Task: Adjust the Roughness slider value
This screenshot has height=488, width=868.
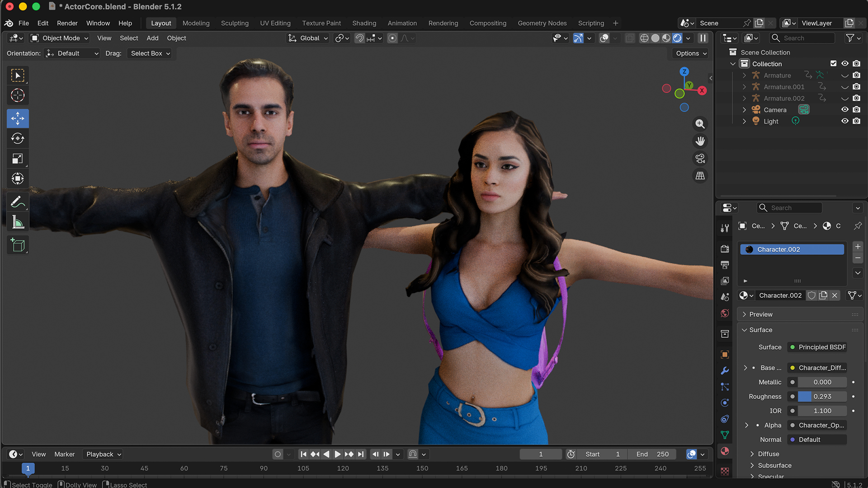Action: [822, 396]
